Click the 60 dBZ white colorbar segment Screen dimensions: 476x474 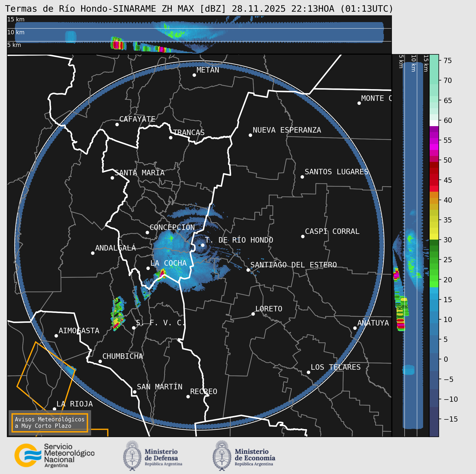pyautogui.click(x=434, y=123)
